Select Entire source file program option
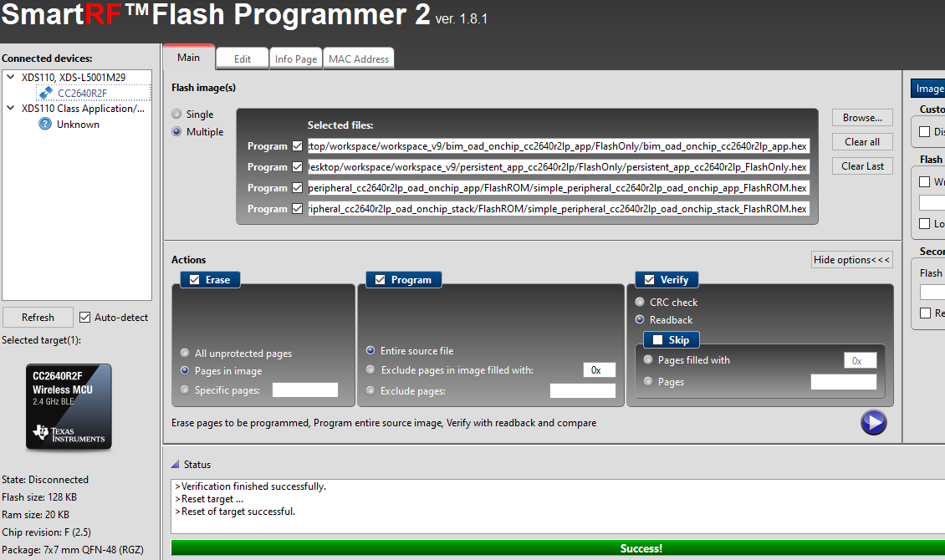The height and width of the screenshot is (560, 945). (x=370, y=350)
